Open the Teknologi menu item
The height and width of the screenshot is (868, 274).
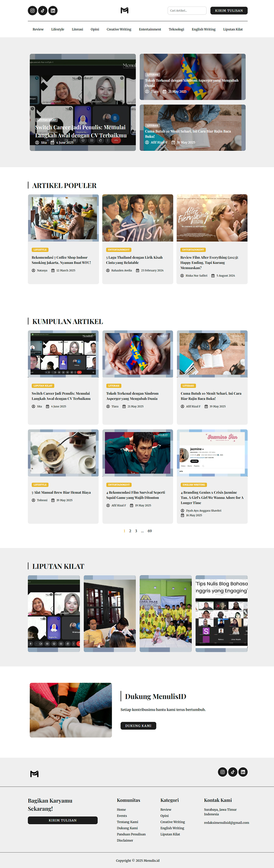(x=176, y=29)
